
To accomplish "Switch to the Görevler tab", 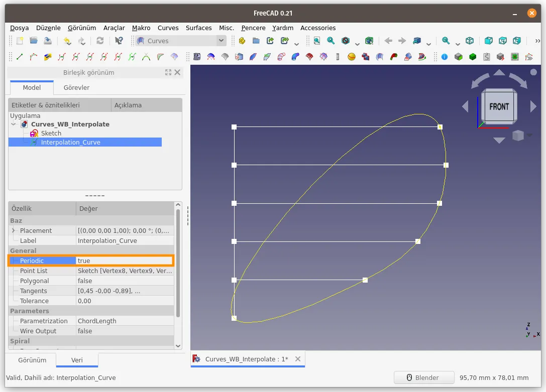I will pos(76,88).
